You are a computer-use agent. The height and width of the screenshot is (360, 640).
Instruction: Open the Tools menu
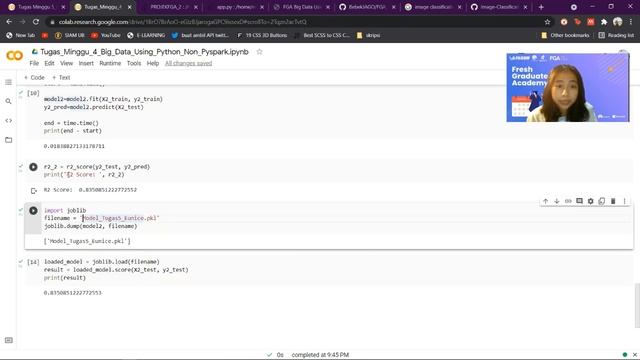click(134, 63)
